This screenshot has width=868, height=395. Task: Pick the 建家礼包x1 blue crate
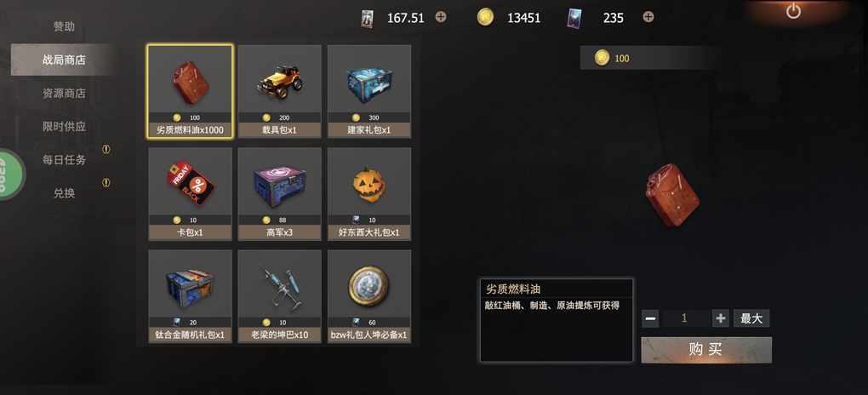(x=369, y=91)
